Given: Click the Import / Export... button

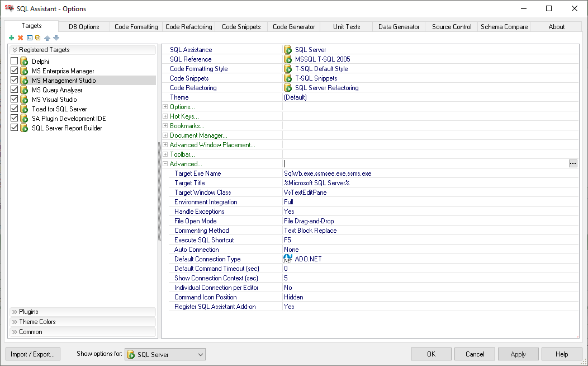Looking at the screenshot, I should pyautogui.click(x=32, y=354).
